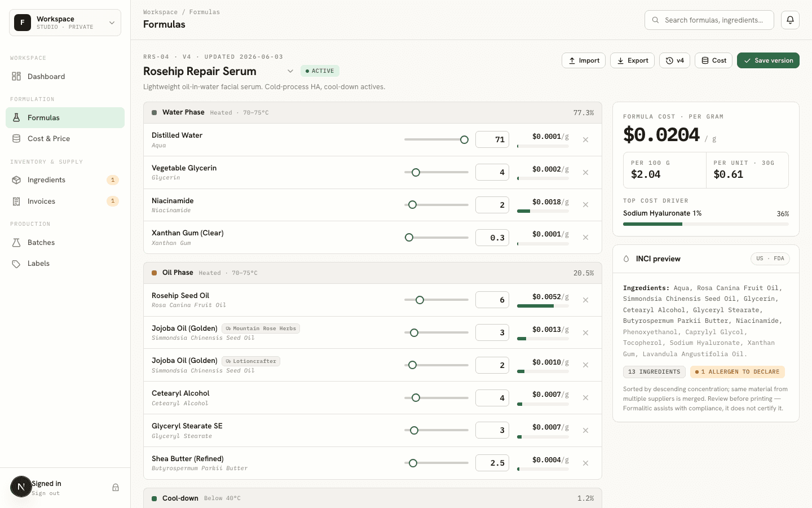Open Batches in Production
This screenshot has height=508, width=812.
[65, 242]
